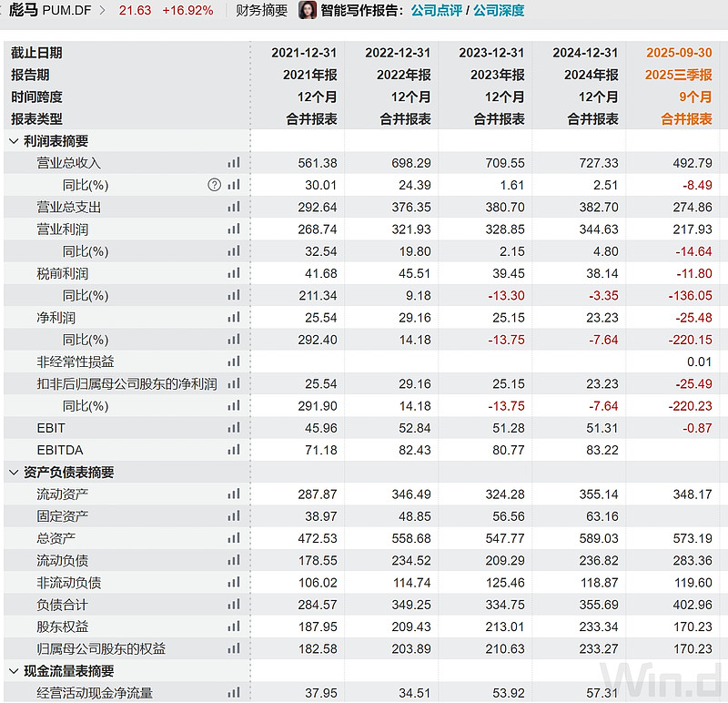728x703 pixels.
Task: Click the +16.92% price change
Action: (x=187, y=10)
